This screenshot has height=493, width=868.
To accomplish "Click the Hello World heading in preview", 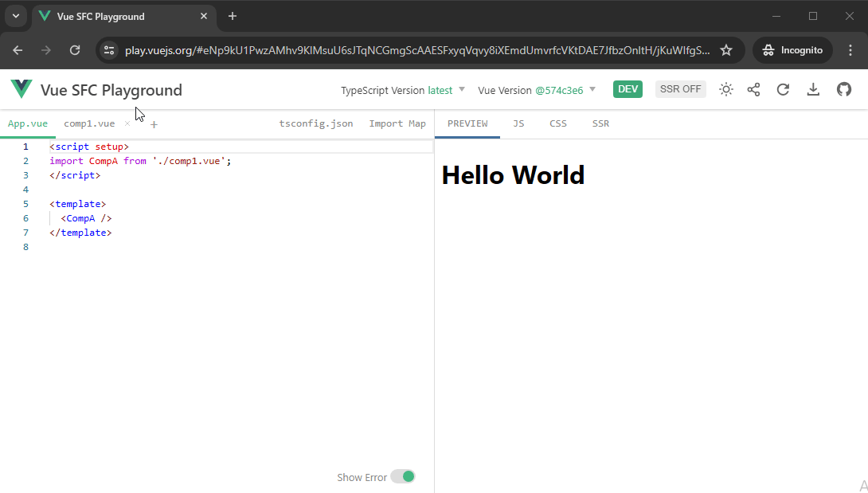I will coord(513,175).
